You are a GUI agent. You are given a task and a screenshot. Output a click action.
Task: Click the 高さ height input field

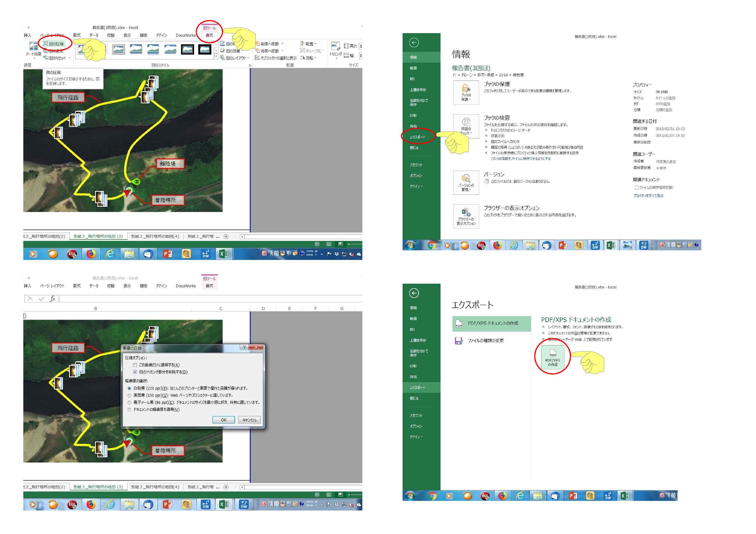tap(361, 46)
